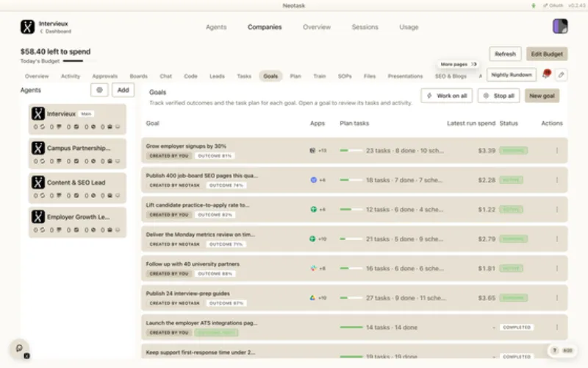Open the Chat tab
Screen dimensions: 588x368
pos(166,77)
